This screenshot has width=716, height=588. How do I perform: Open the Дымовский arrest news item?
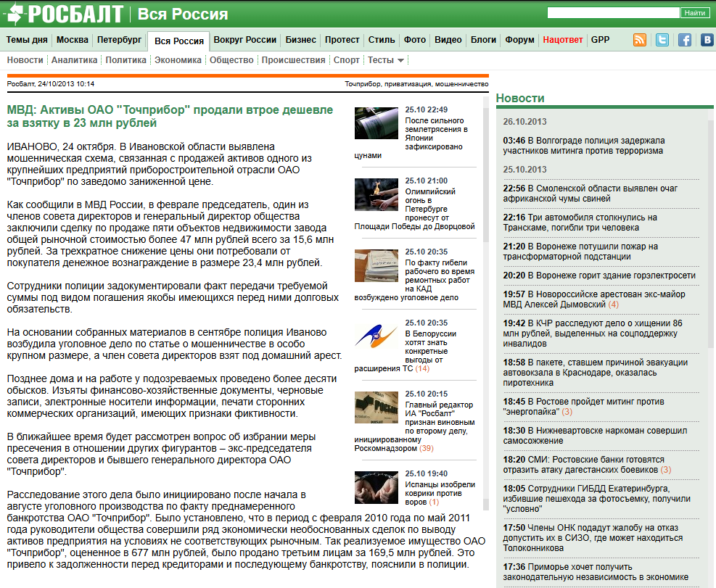594,299
